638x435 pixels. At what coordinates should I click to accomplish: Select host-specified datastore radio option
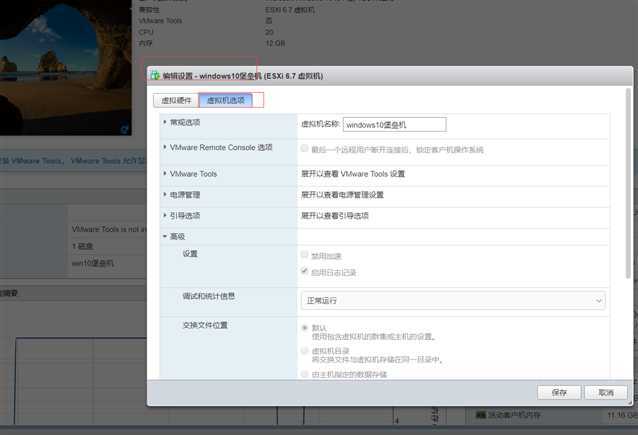(x=304, y=374)
